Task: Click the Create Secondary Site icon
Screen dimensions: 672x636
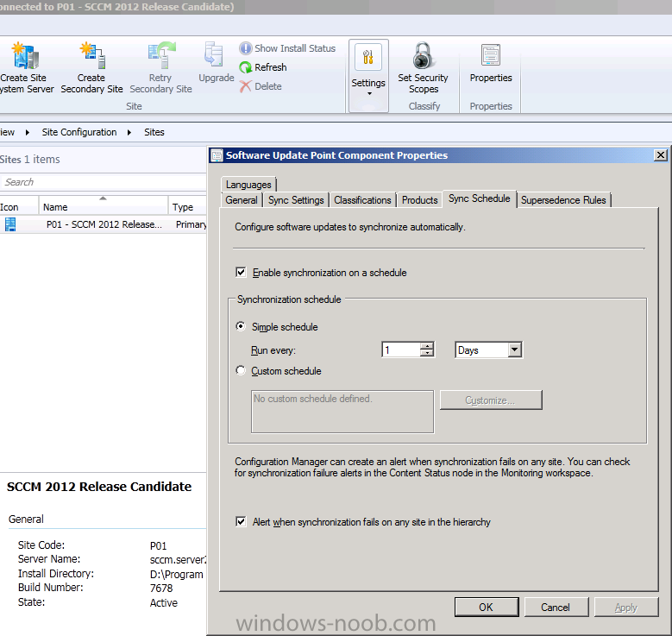Action: pyautogui.click(x=91, y=56)
